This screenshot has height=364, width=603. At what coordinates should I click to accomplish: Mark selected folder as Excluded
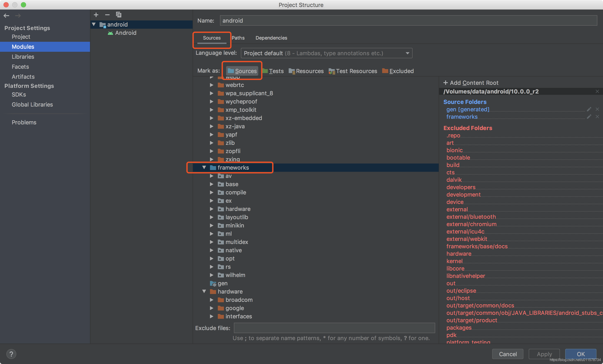click(x=398, y=71)
